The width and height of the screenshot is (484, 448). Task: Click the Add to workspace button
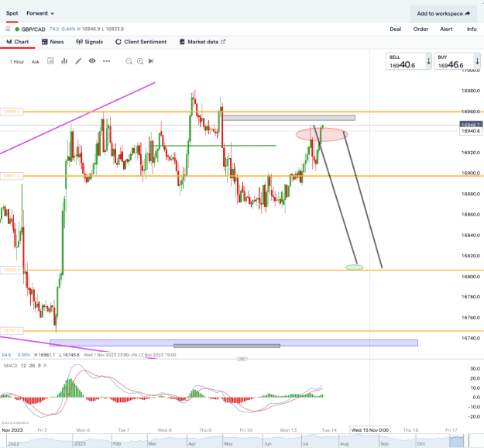[x=444, y=14]
